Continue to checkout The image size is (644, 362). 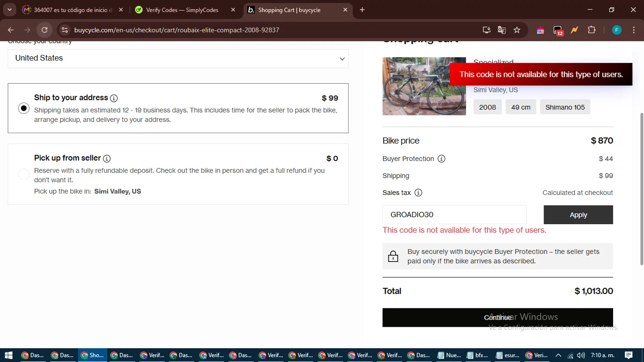pyautogui.click(x=498, y=317)
